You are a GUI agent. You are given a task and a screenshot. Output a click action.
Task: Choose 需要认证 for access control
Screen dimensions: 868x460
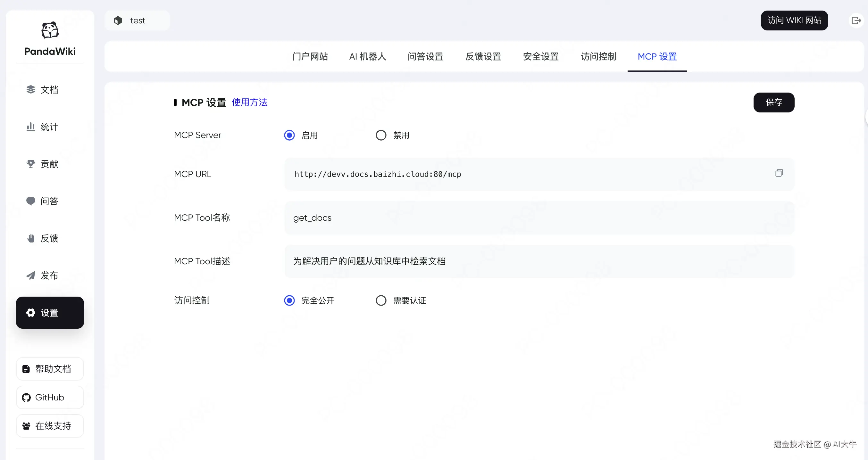pos(381,300)
